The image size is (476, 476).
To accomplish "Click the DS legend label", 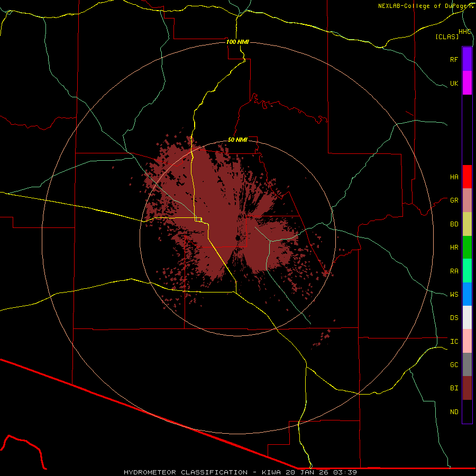I will coord(454,318).
